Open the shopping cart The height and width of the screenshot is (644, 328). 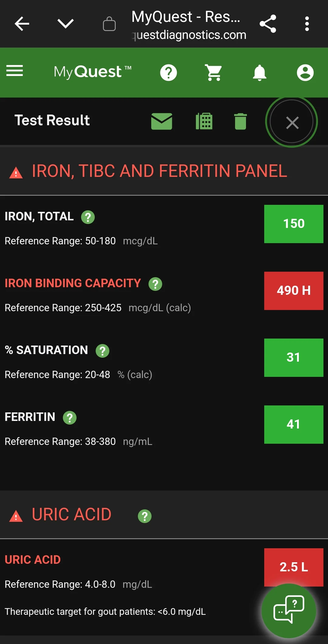[214, 72]
